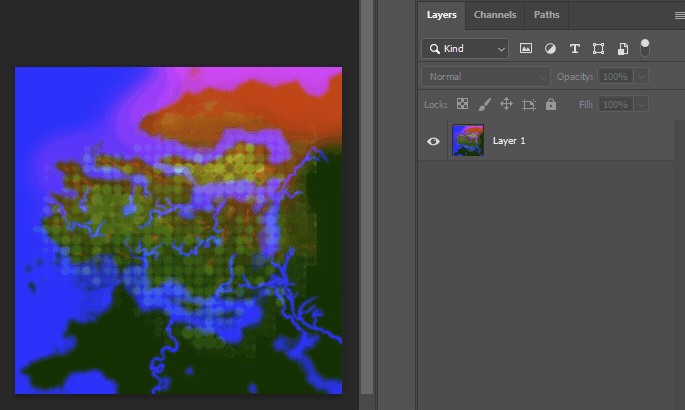Screen dimensions: 685x410
Task: Expand the Opacity slider dropdown arrow
Action: (x=641, y=76)
